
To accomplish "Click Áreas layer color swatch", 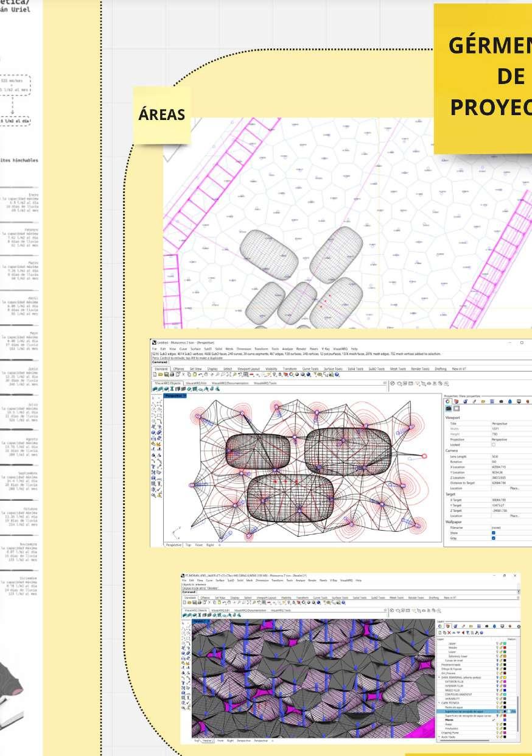I will click(x=505, y=724).
